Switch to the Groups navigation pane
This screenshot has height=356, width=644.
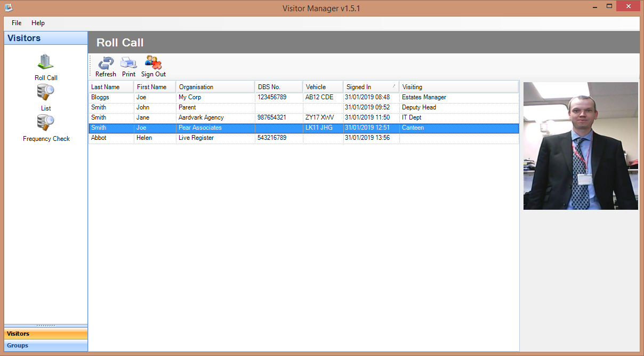tap(46, 345)
